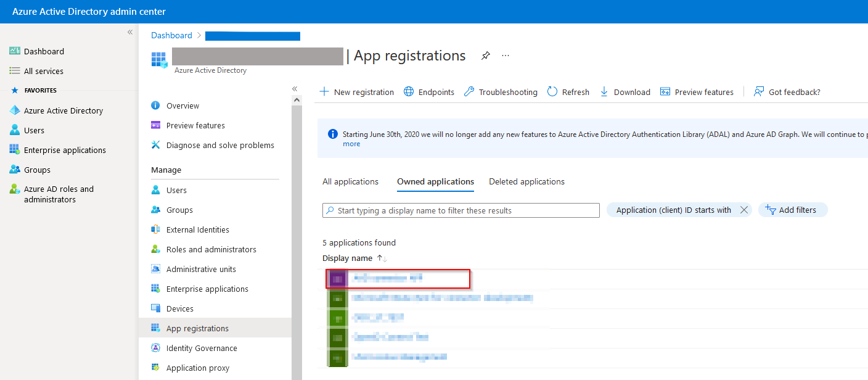Open the 'more' link in the ADAL notice
The height and width of the screenshot is (380, 868).
point(351,143)
